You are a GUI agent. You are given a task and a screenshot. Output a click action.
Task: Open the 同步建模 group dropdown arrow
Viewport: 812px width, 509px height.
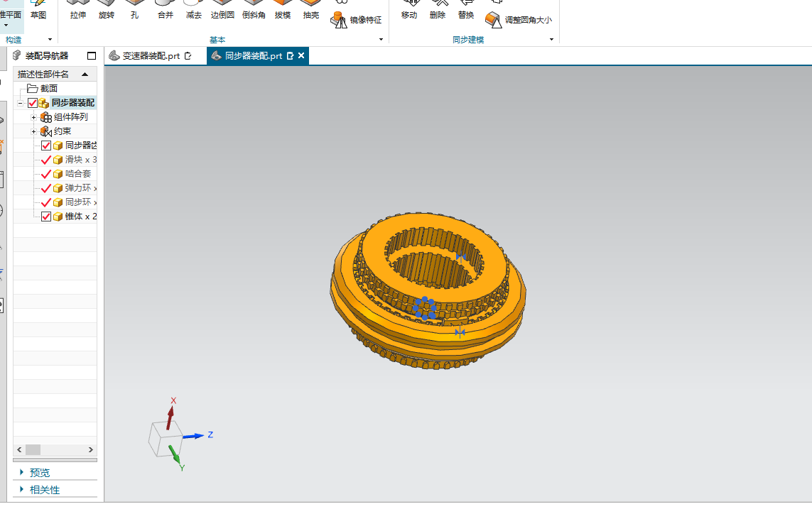pyautogui.click(x=551, y=40)
